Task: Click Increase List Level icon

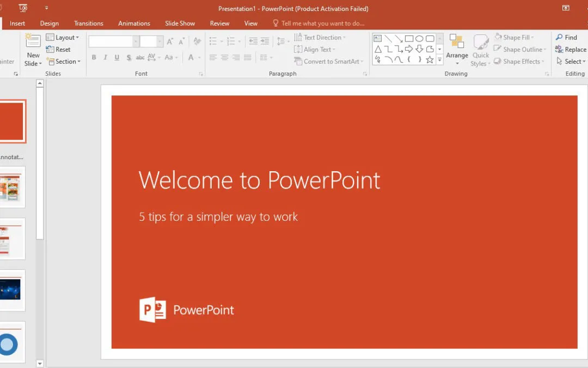Action: (x=265, y=41)
